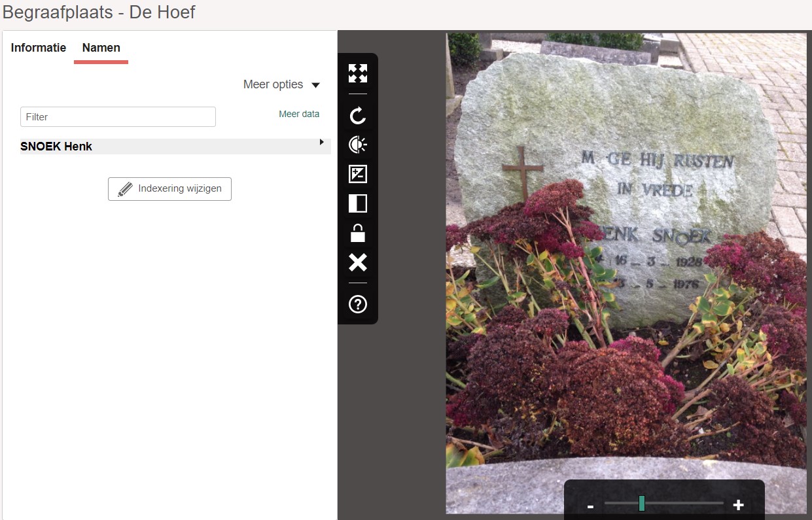Zoom in using the plus button
The height and width of the screenshot is (520, 812).
coord(739,505)
